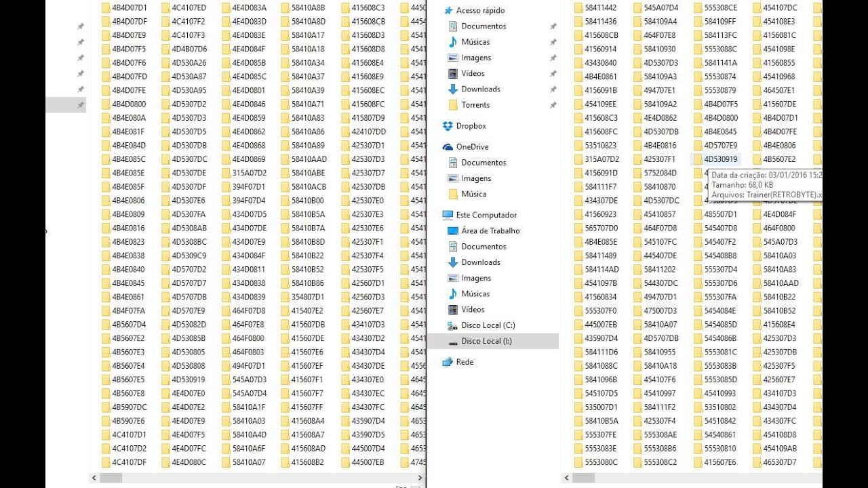Click the Dropbox icon in the navigation pane
This screenshot has height=488, width=868.
448,125
